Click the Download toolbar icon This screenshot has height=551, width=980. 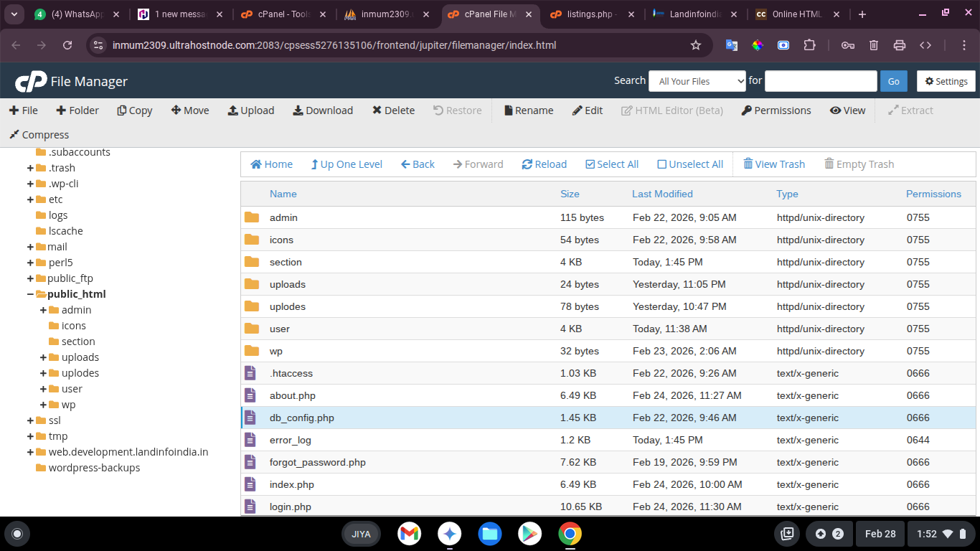pos(298,110)
